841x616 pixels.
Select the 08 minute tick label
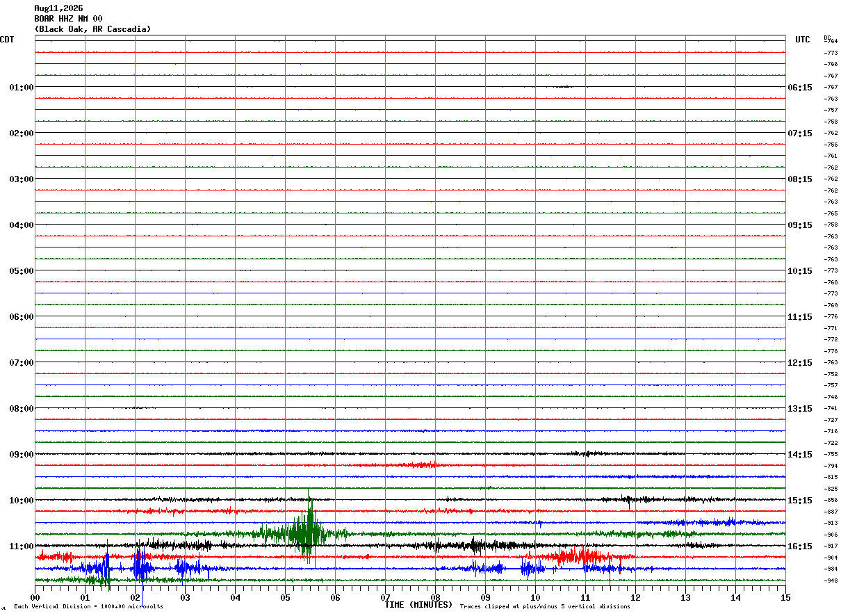(x=435, y=597)
